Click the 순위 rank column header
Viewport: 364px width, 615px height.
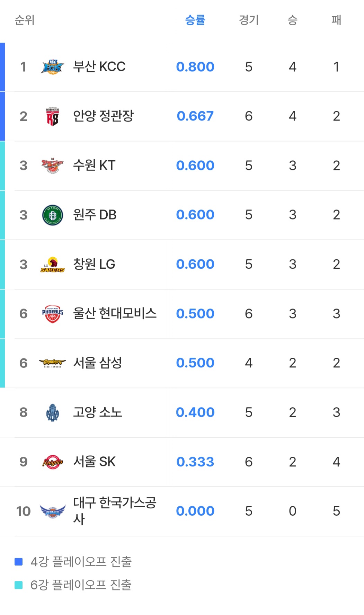pos(25,20)
